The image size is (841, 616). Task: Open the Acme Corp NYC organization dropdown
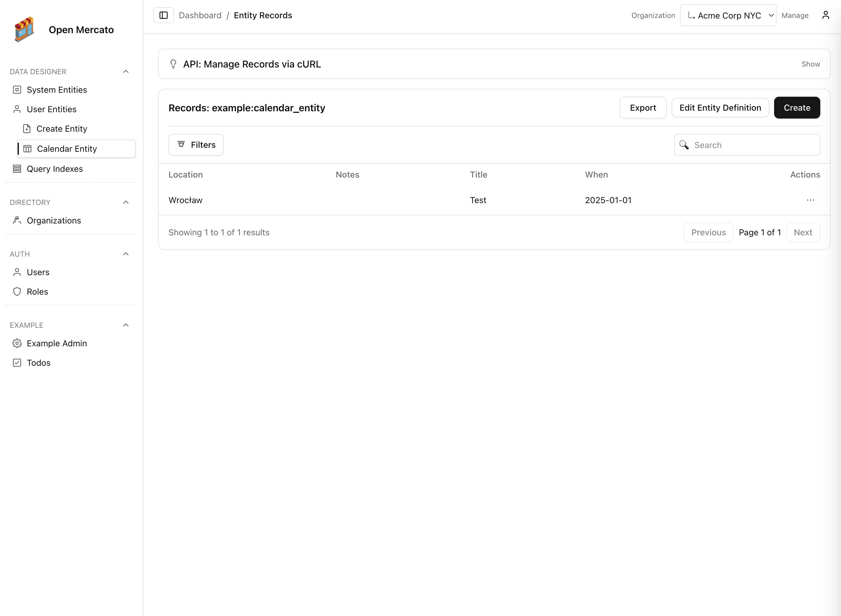pyautogui.click(x=728, y=15)
